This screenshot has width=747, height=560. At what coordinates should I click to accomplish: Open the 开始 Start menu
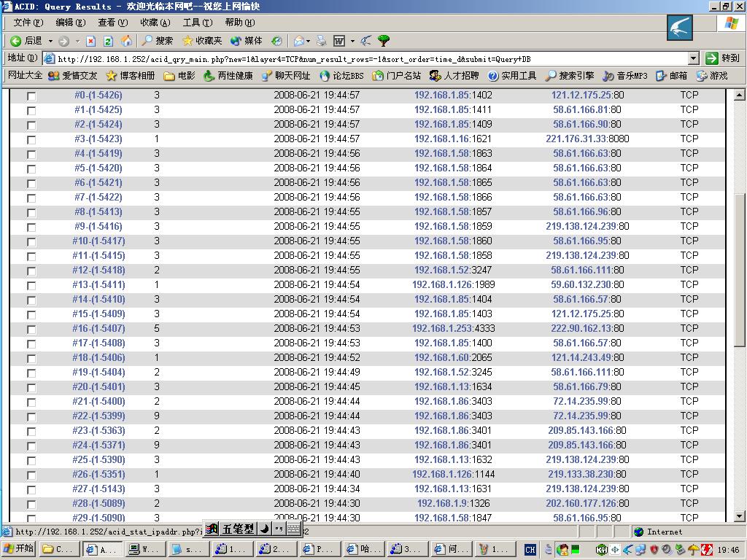[x=19, y=549]
